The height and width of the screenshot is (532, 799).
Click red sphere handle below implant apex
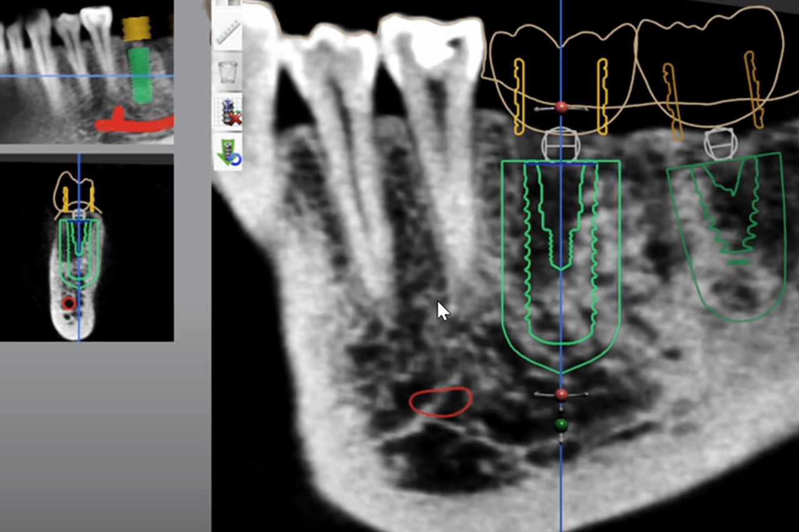(561, 394)
